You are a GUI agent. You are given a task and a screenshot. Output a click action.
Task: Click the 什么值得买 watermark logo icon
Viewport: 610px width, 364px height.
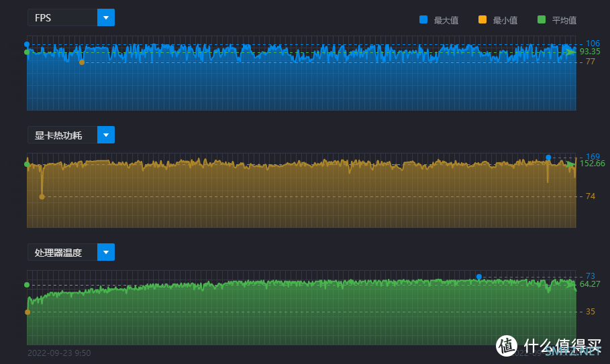(507, 345)
